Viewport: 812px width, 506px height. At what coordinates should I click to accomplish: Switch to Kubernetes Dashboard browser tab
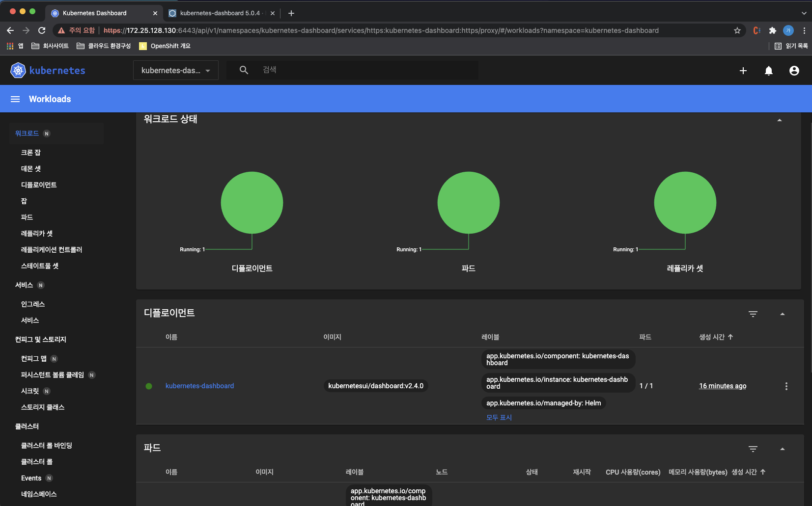tap(104, 13)
